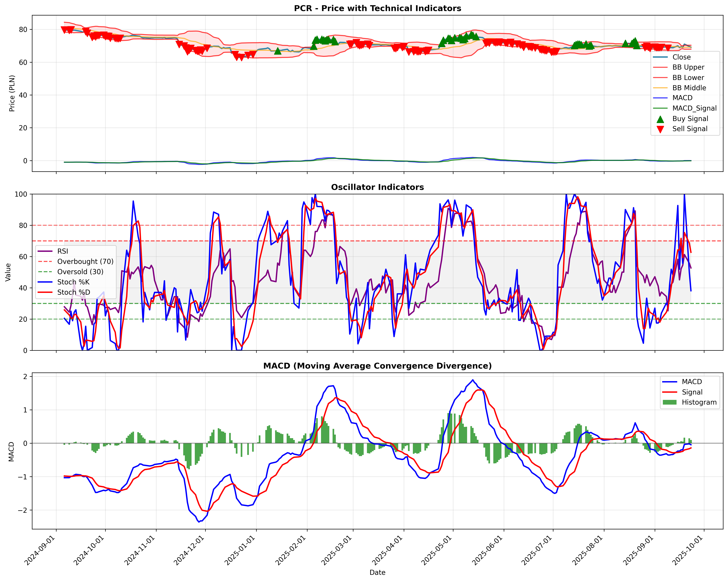Click the MACD trough near late November 2024
728x581 pixels.
(199, 522)
